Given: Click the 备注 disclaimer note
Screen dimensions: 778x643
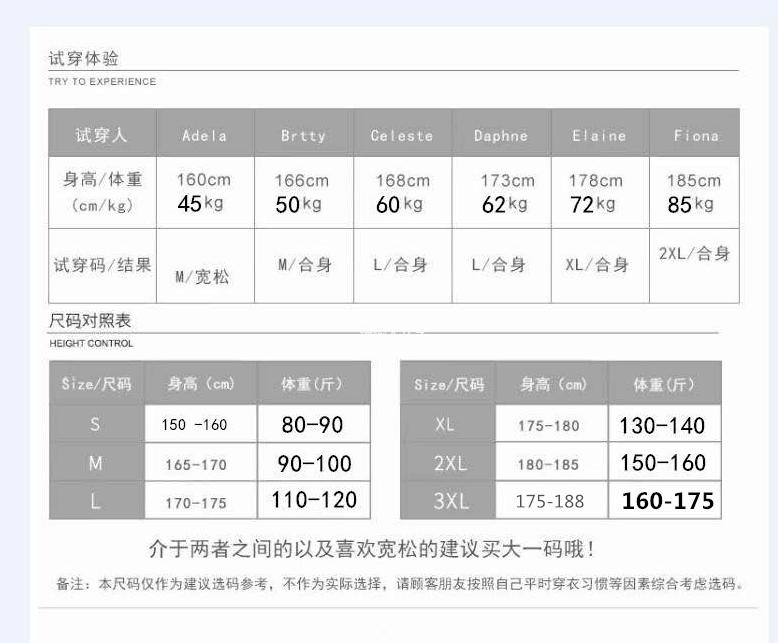Looking at the screenshot, I should 400,583.
